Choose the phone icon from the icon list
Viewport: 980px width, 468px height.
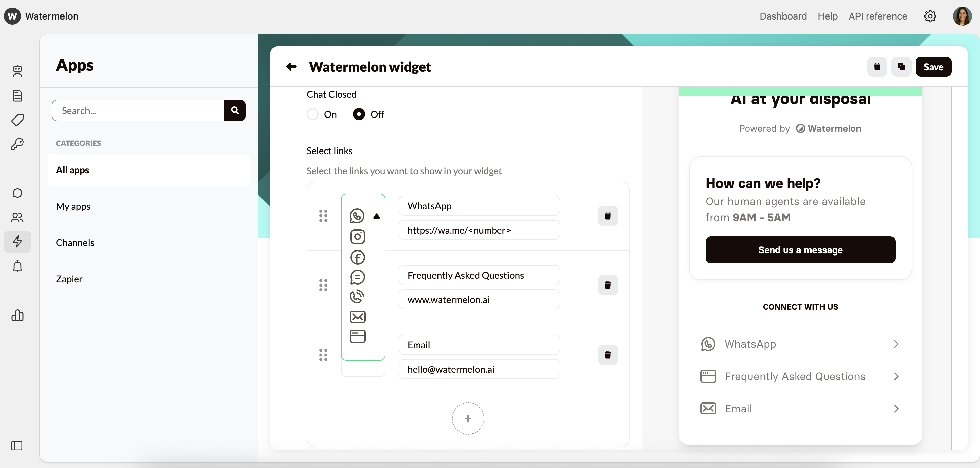[357, 297]
